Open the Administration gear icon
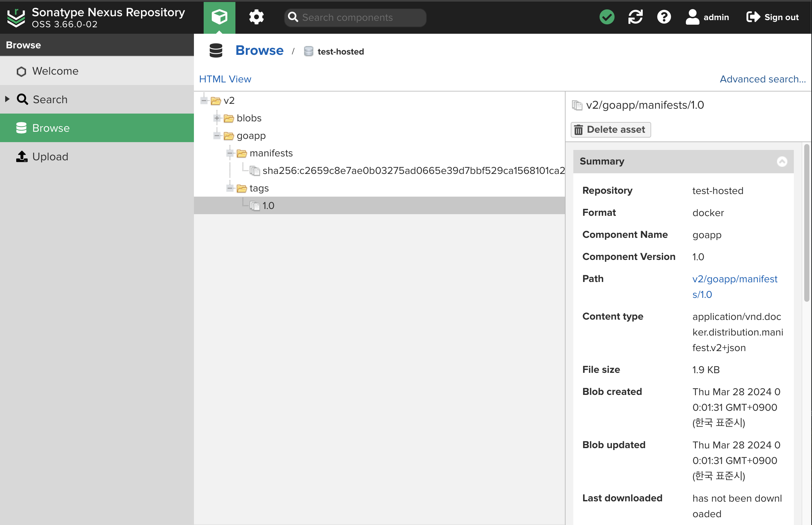 [256, 17]
